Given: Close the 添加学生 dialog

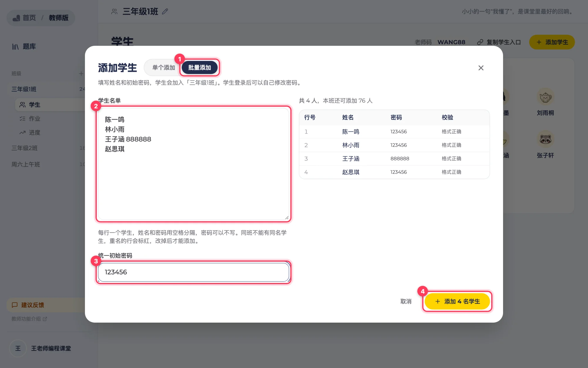Looking at the screenshot, I should click(481, 68).
